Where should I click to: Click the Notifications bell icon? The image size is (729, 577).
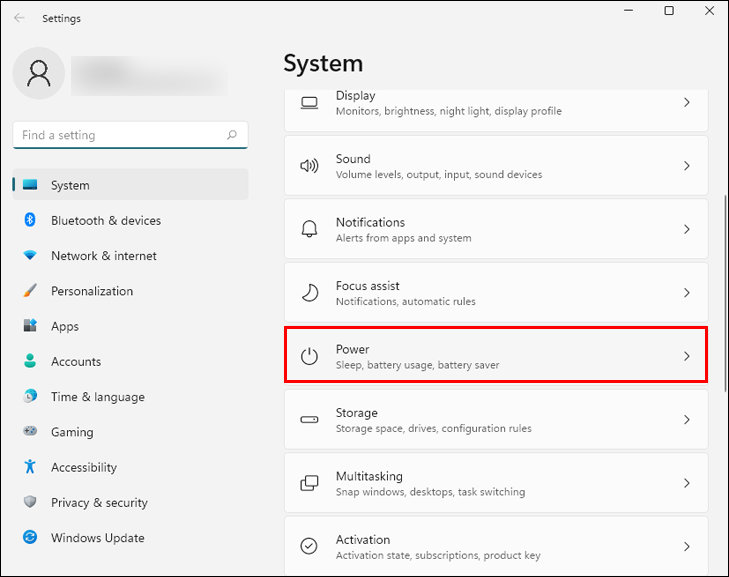(x=310, y=229)
